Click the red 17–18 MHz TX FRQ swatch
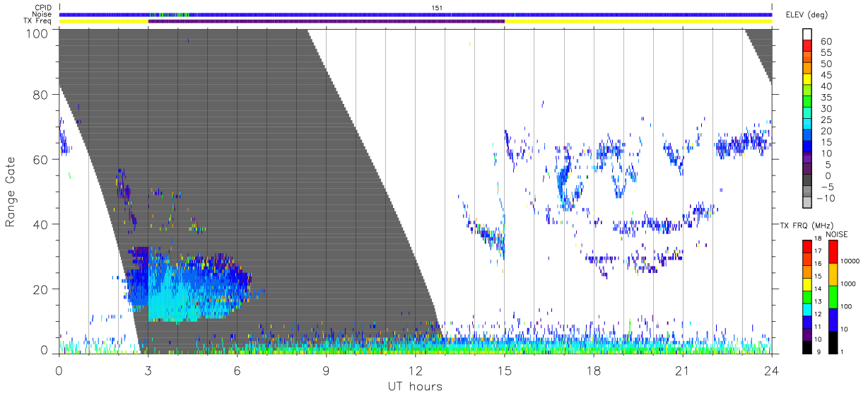Image resolution: width=868 pixels, height=401 pixels. (x=807, y=246)
